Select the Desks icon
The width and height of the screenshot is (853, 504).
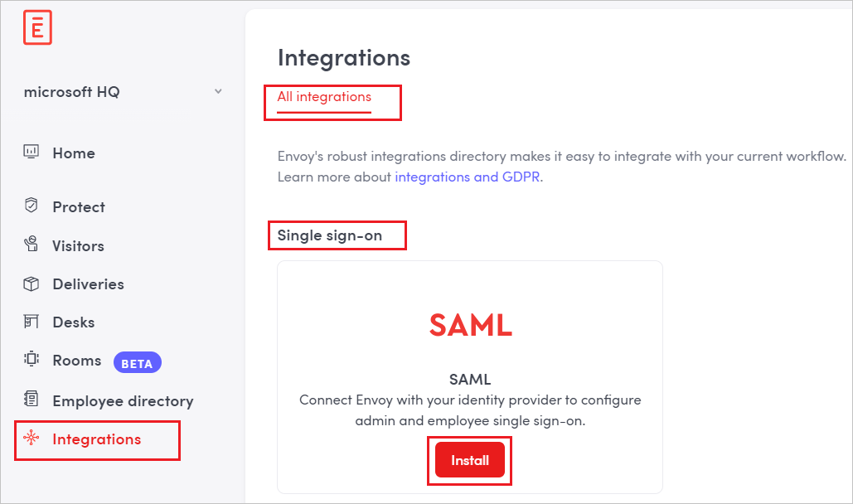[31, 322]
